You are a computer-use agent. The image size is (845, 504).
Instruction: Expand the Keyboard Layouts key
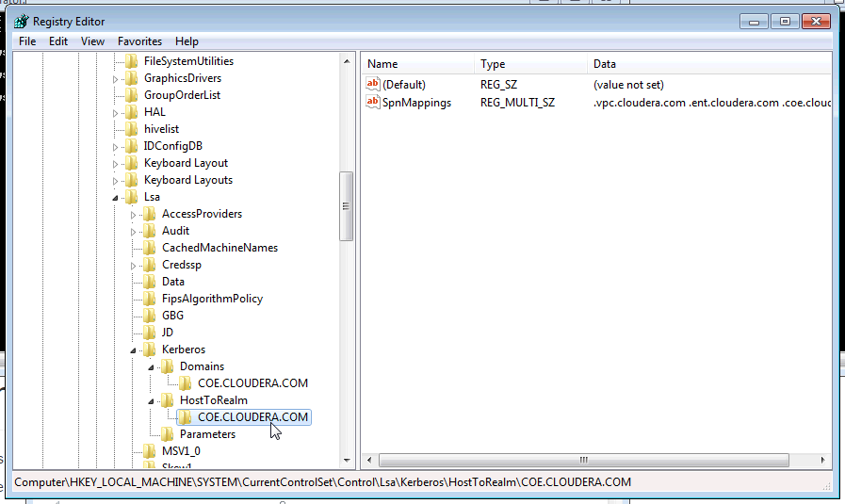tap(115, 181)
